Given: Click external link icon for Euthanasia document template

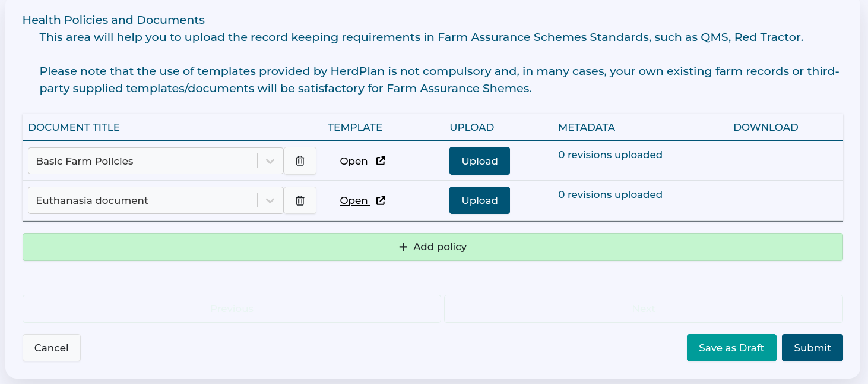Looking at the screenshot, I should coord(381,201).
